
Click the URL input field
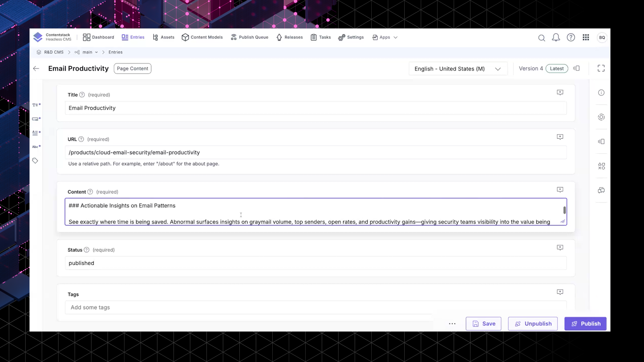click(x=316, y=153)
